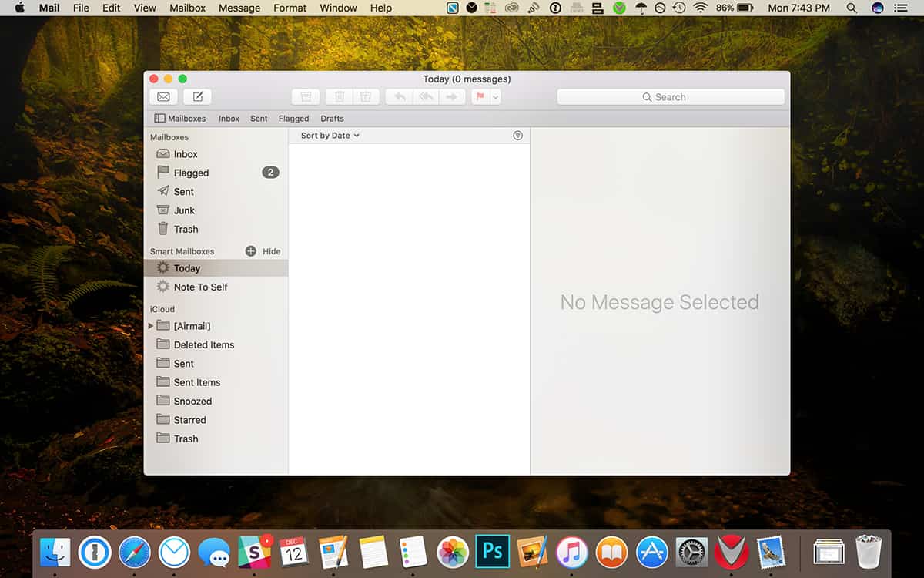Open the Window menu
This screenshot has width=924, height=578.
[x=338, y=8]
